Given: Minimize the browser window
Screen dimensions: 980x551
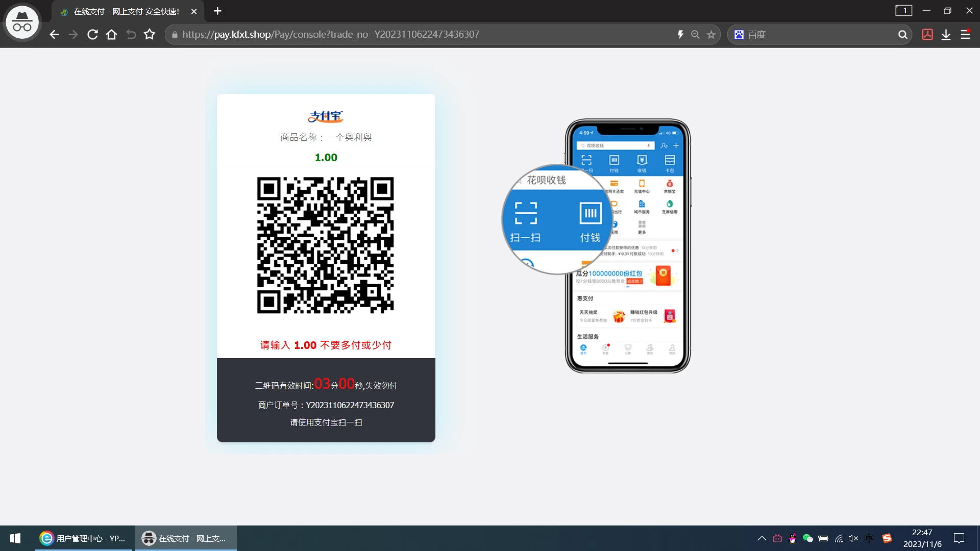Looking at the screenshot, I should coord(926,11).
